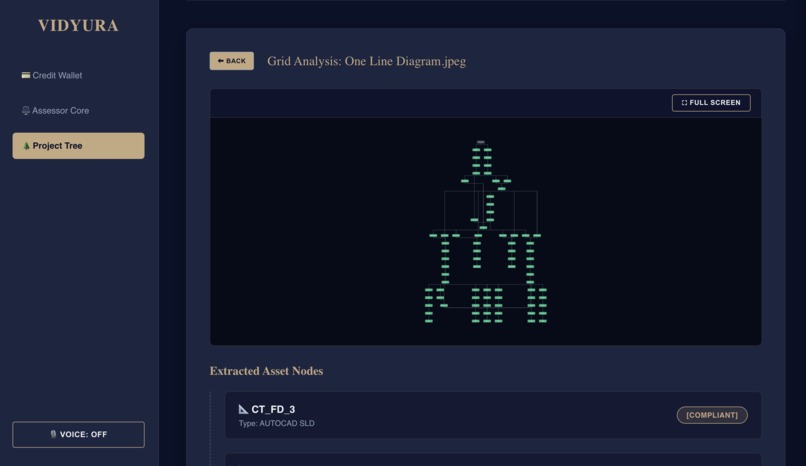Toggle the Voice: Off switch
The image size is (806, 466).
point(78,435)
